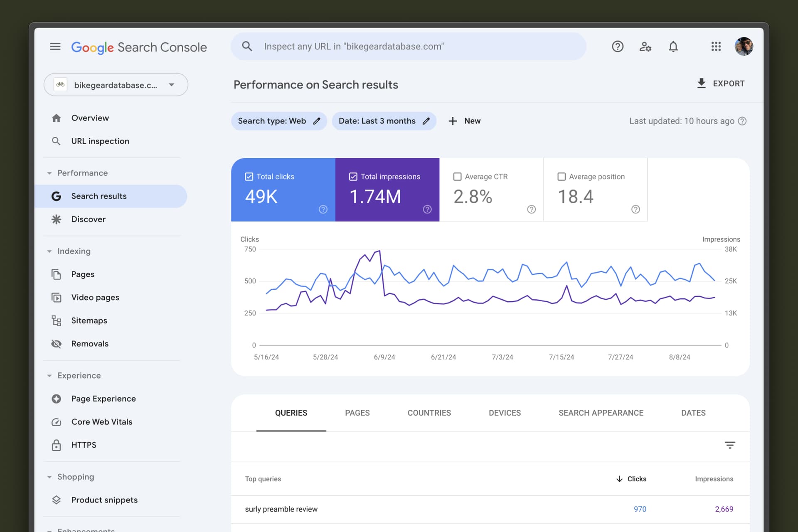
Task: Switch to the Countries tab
Action: 429,413
